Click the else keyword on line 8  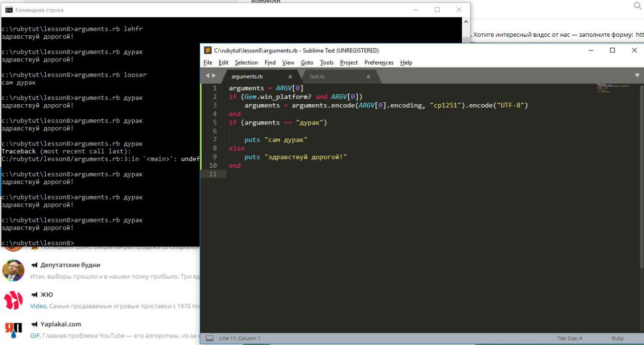pyautogui.click(x=236, y=148)
